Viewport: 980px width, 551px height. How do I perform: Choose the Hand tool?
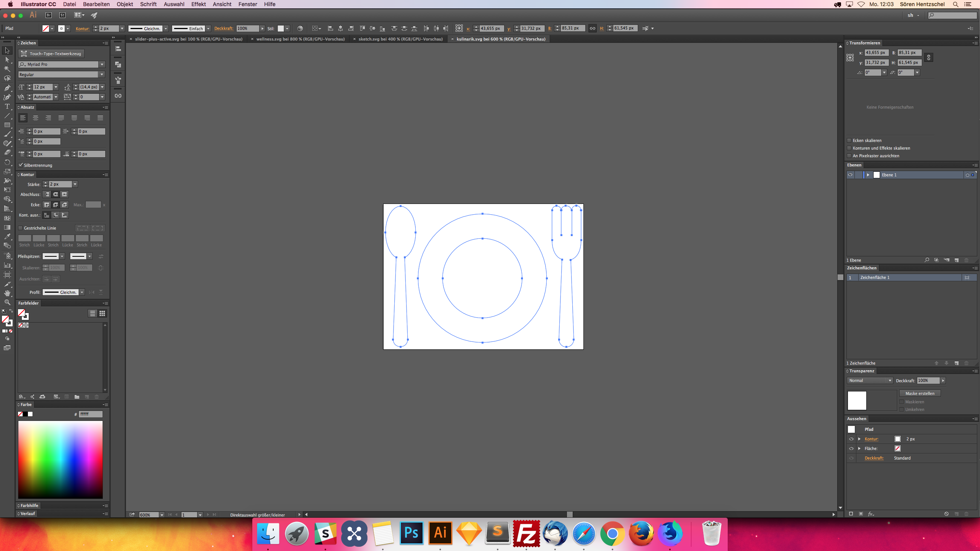click(7, 293)
